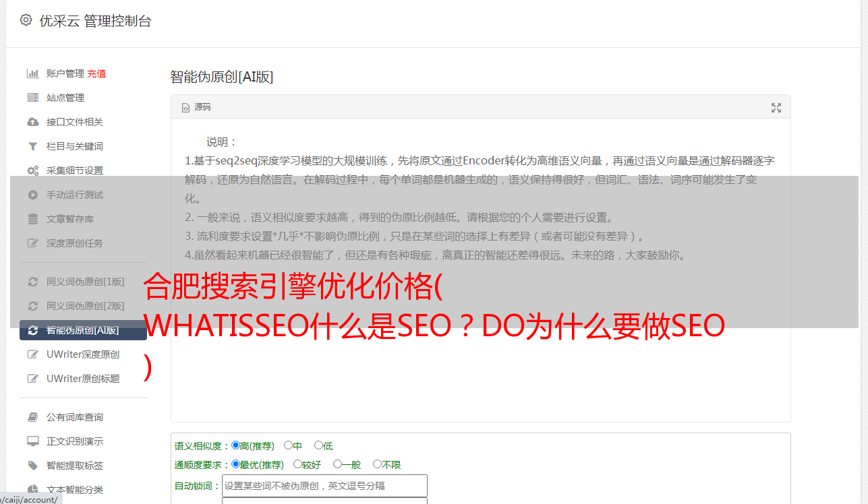Click the refresh icon for 同义词伪原创[2版]
The height and width of the screenshot is (504, 868).
pos(32,306)
